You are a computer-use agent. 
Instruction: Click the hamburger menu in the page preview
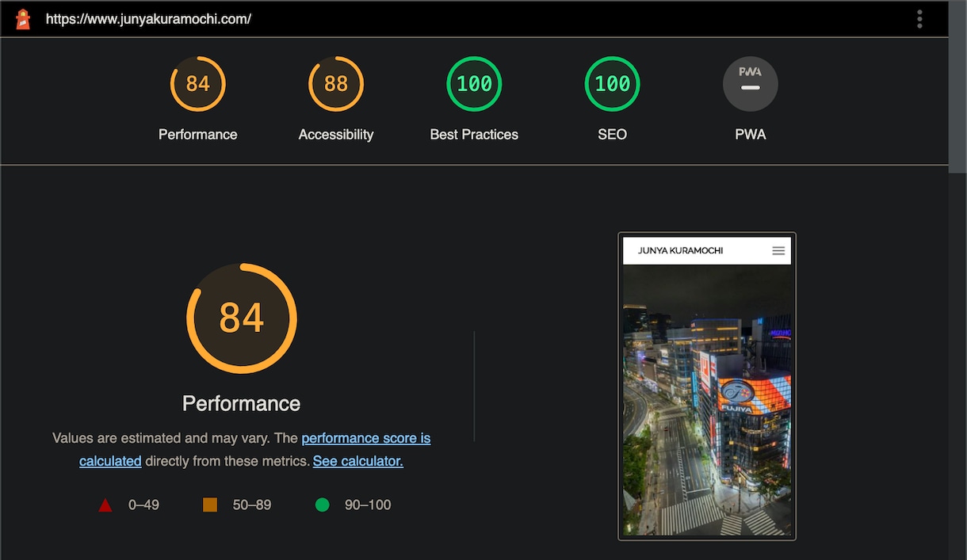(778, 250)
